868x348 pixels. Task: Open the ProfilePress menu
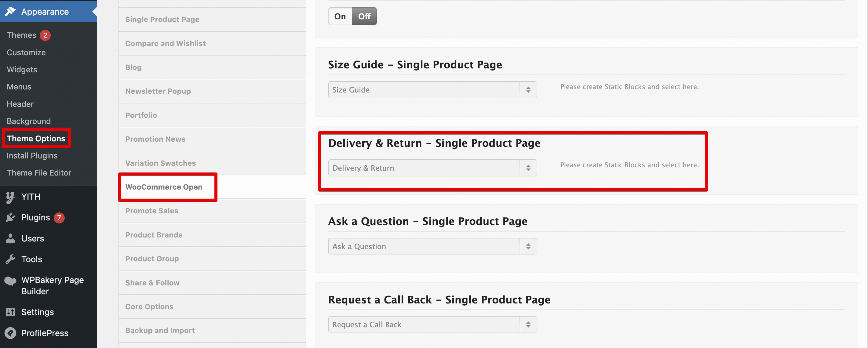point(49,333)
